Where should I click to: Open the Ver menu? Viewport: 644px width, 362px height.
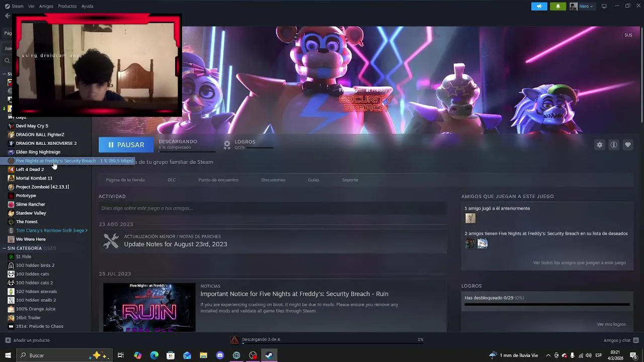click(31, 6)
